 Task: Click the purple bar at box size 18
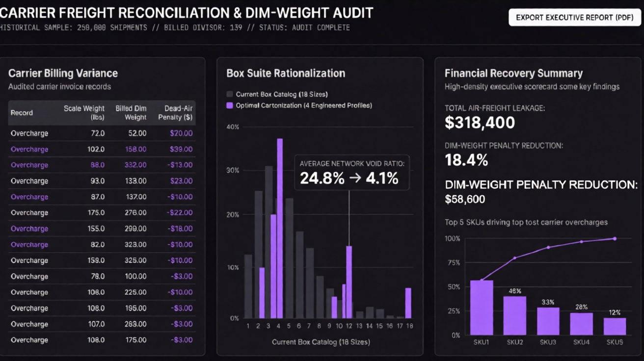click(x=408, y=303)
